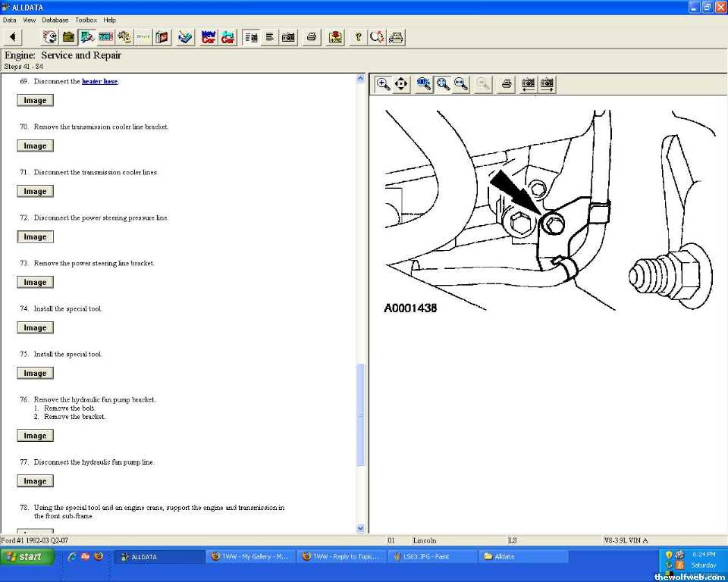The height and width of the screenshot is (582, 728).
Task: Open Windows Start menu
Action: 28,557
